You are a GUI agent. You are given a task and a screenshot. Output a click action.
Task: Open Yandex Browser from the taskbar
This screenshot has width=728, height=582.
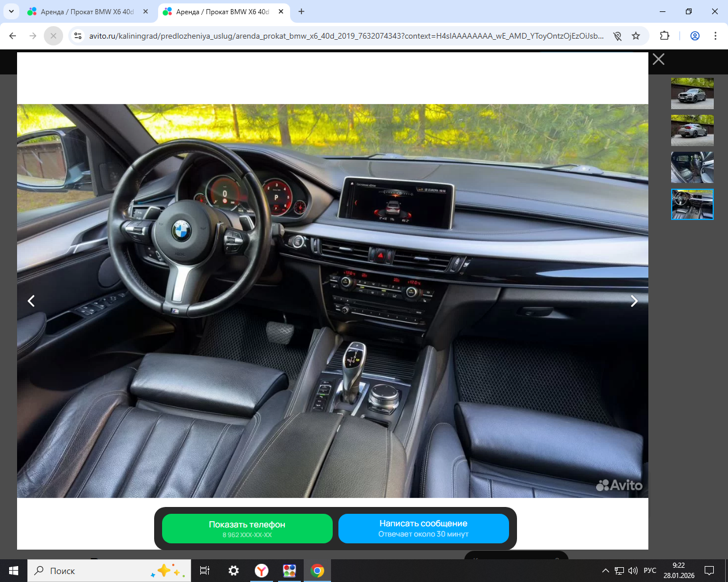(262, 571)
